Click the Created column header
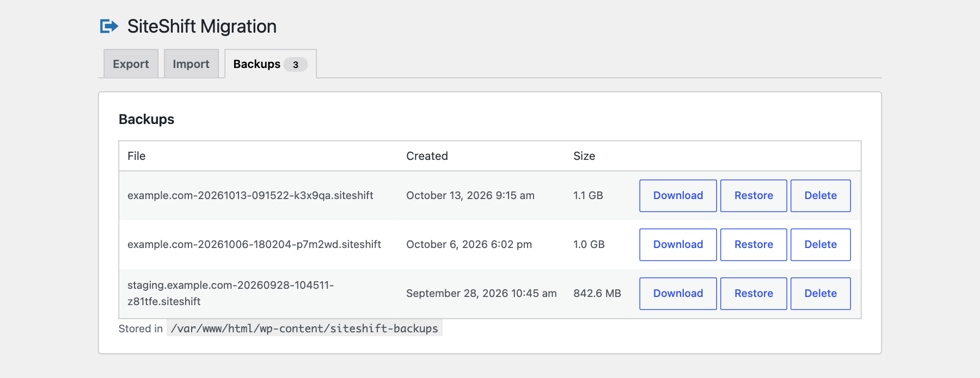The width and height of the screenshot is (980, 378). (x=427, y=156)
